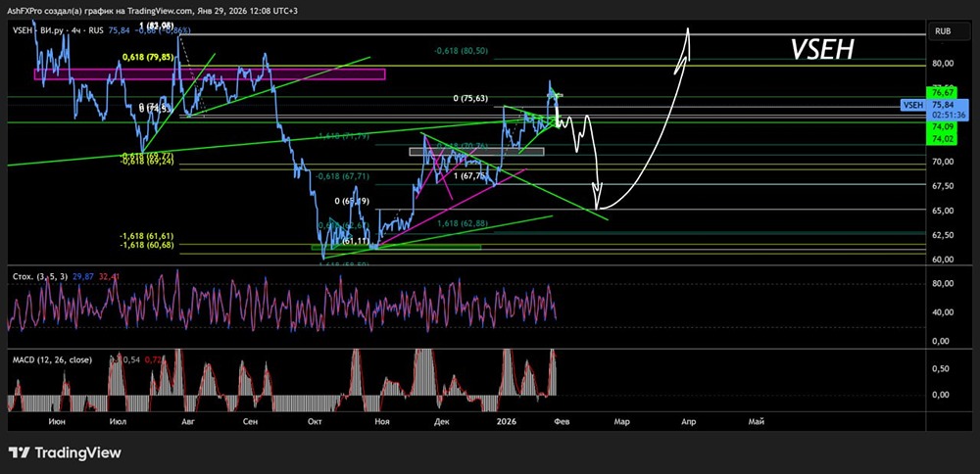Click the Фев month on time axis

(562, 421)
